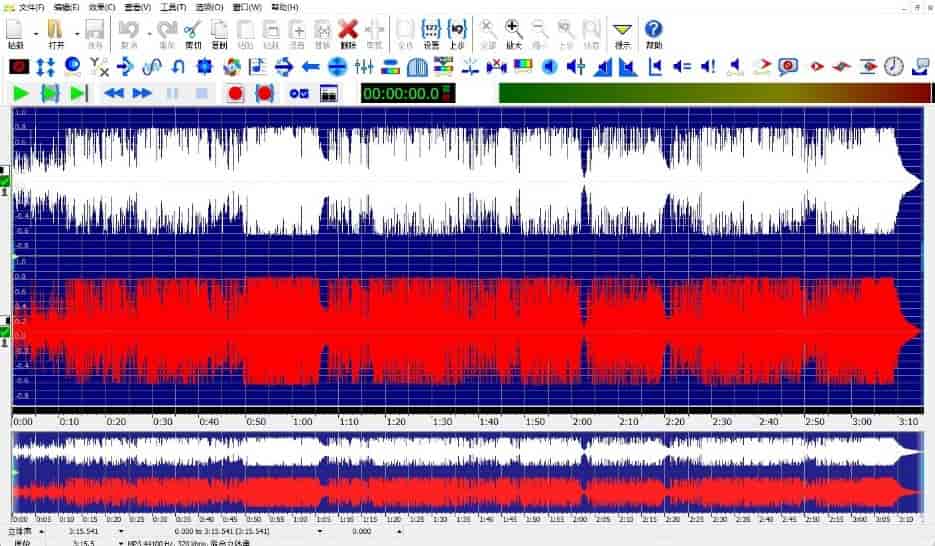Click the fast forward double-arrow button
This screenshot has width=935, height=546.
point(142,94)
